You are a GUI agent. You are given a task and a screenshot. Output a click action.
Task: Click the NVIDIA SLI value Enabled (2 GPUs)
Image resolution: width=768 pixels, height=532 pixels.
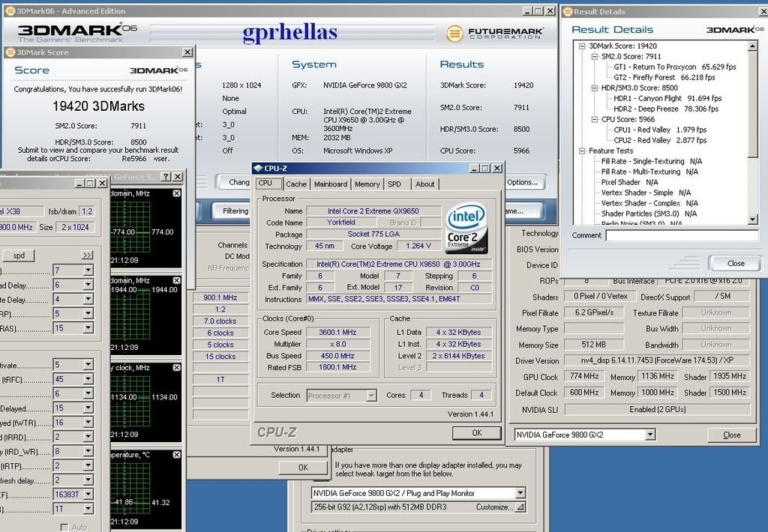click(657, 409)
